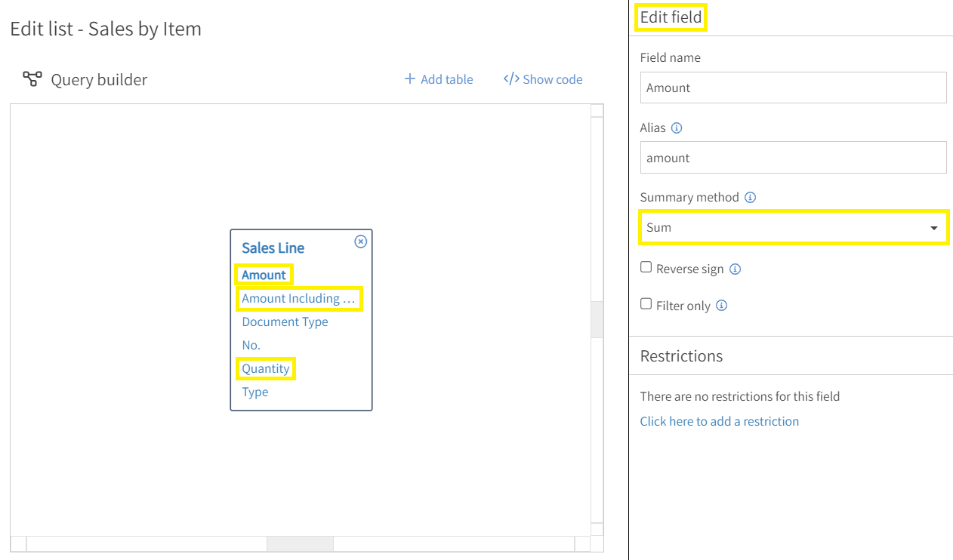
Task: Select the Quantity field in Sales Line
Action: (265, 368)
